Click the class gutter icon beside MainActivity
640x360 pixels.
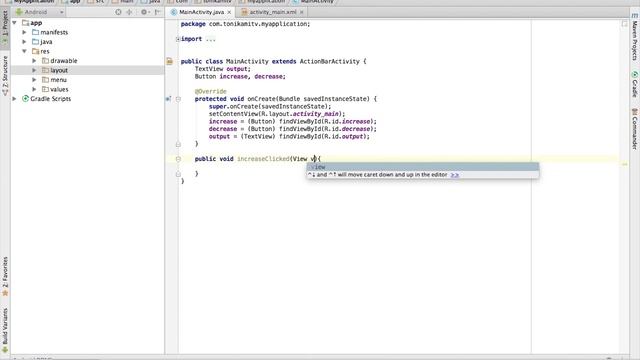(x=169, y=62)
